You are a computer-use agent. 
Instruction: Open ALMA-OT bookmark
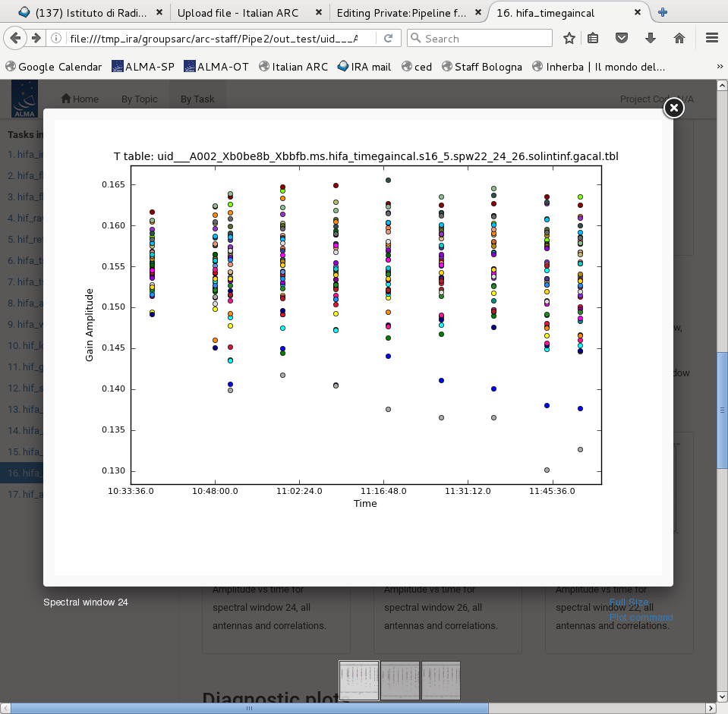pos(216,67)
